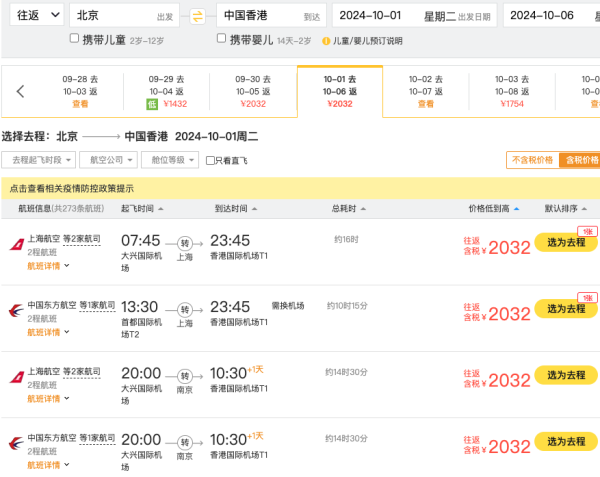This screenshot has width=600, height=477.
Task: Expand 航班详情 for 上海航空 20:00 flight
Action: 48,399
